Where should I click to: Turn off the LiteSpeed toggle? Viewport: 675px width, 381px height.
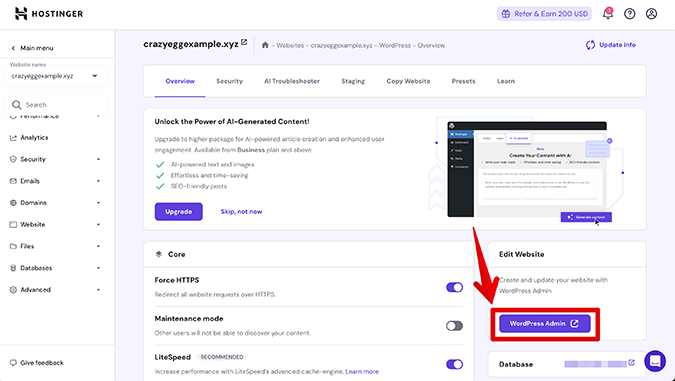pyautogui.click(x=454, y=364)
